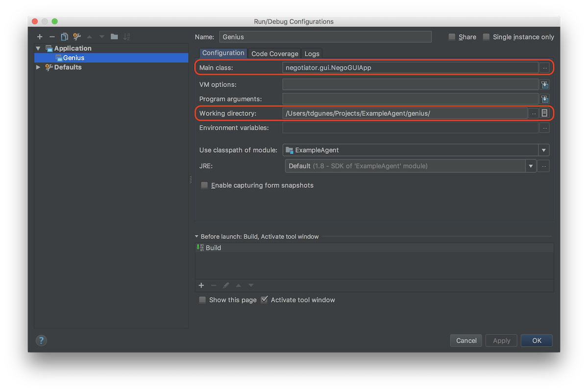Remove the selected Before launch task
Screen dimensions: 588x392
click(214, 285)
